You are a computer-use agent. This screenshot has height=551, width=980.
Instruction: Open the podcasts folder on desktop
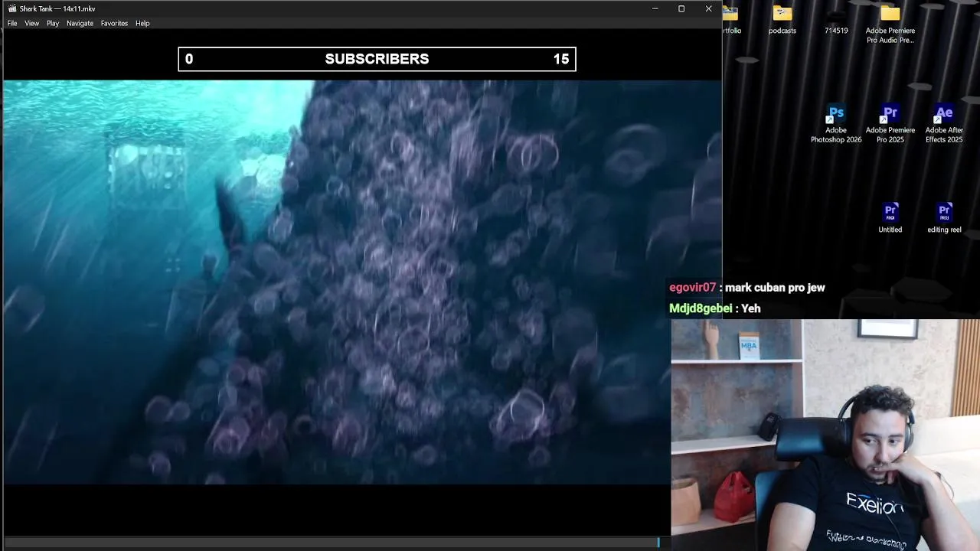click(x=782, y=21)
